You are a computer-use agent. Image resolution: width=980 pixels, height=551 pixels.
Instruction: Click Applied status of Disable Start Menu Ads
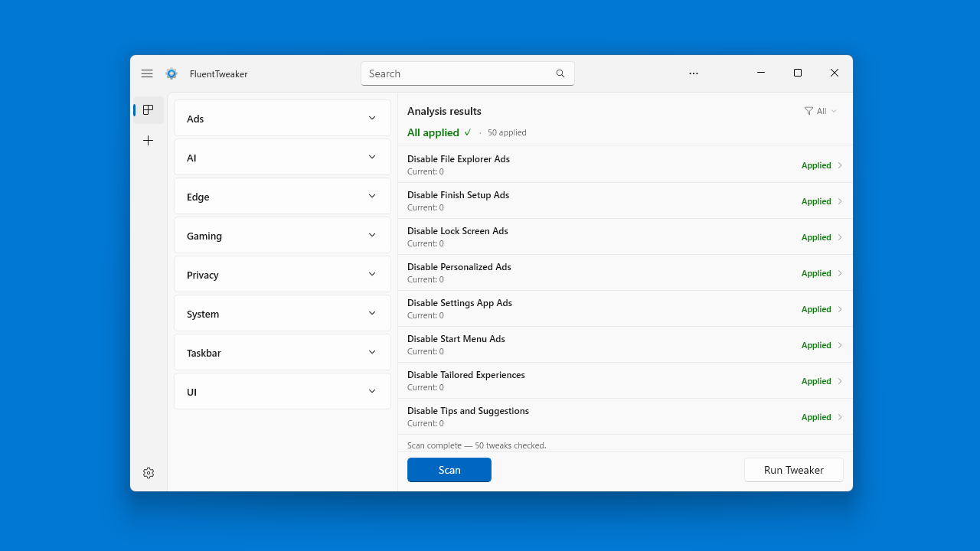pyautogui.click(x=816, y=345)
